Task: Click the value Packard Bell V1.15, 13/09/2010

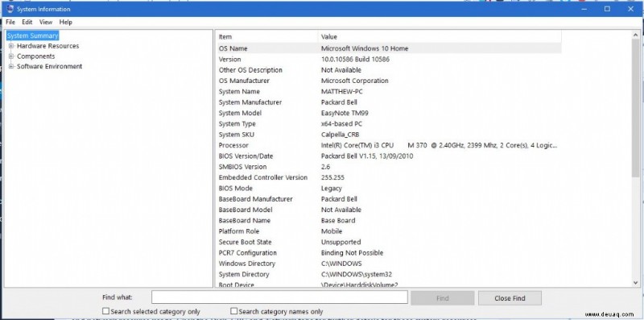Action: (367, 156)
